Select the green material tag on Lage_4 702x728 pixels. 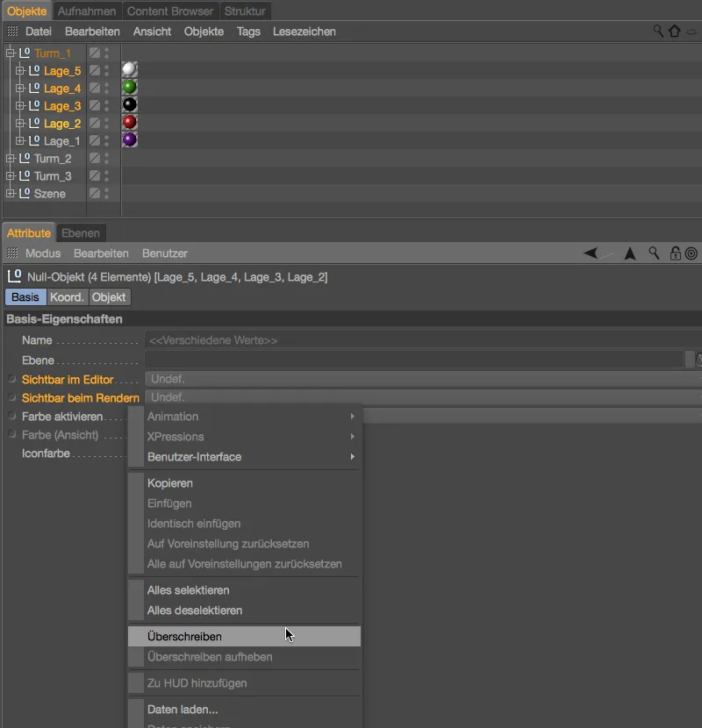[x=130, y=88]
